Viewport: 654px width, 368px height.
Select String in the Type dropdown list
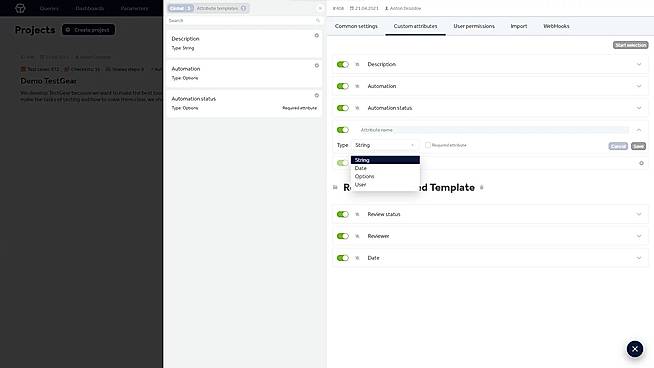[x=385, y=160]
